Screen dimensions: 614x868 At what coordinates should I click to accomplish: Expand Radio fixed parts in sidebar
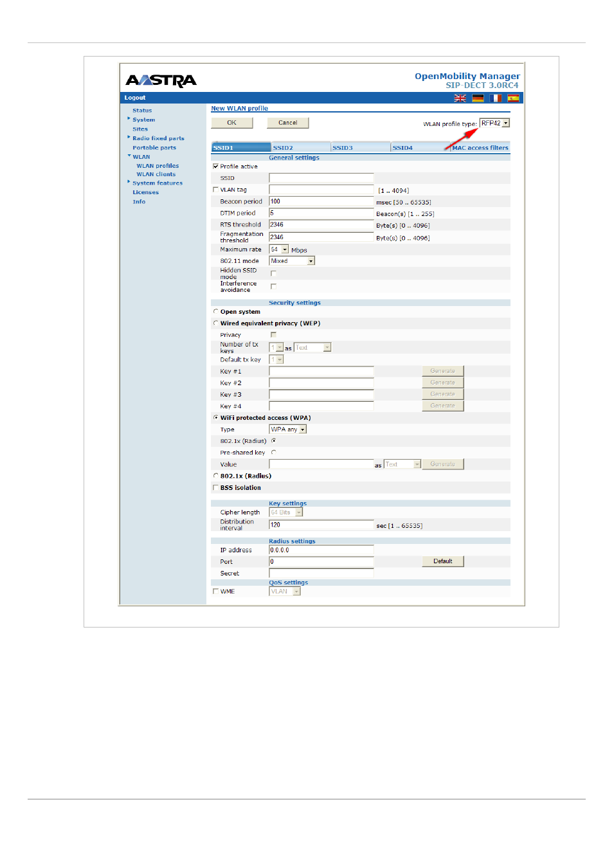pos(158,138)
